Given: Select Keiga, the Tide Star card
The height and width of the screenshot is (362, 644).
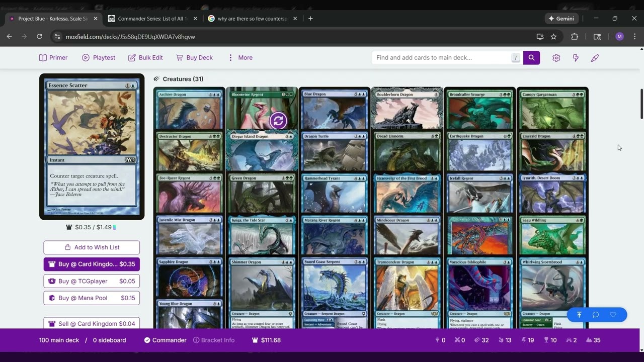Looking at the screenshot, I should tap(262, 235).
